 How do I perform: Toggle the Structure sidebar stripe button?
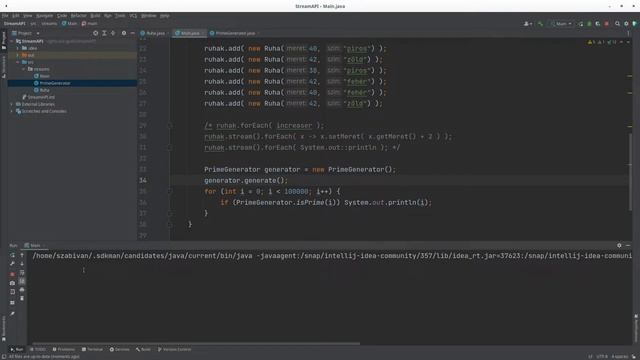pos(4,67)
